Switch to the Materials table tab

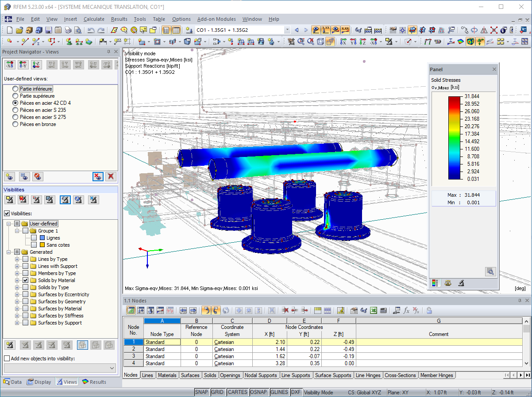click(167, 375)
